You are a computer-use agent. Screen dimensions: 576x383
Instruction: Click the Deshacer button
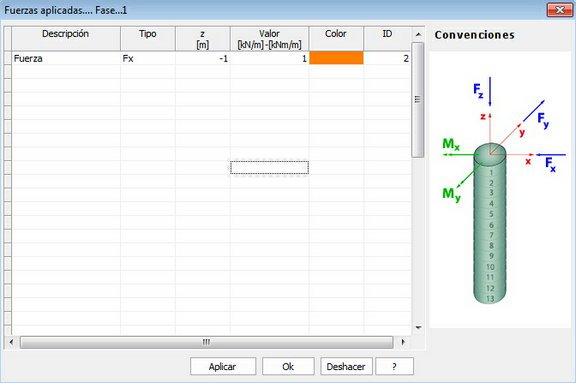[346, 366]
